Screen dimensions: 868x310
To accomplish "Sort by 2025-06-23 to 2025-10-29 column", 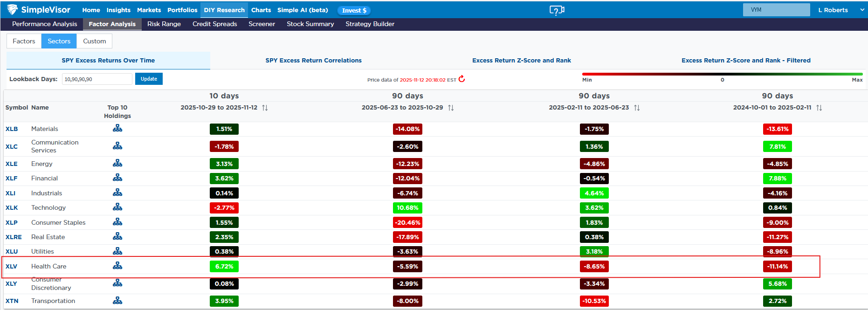I will (451, 108).
